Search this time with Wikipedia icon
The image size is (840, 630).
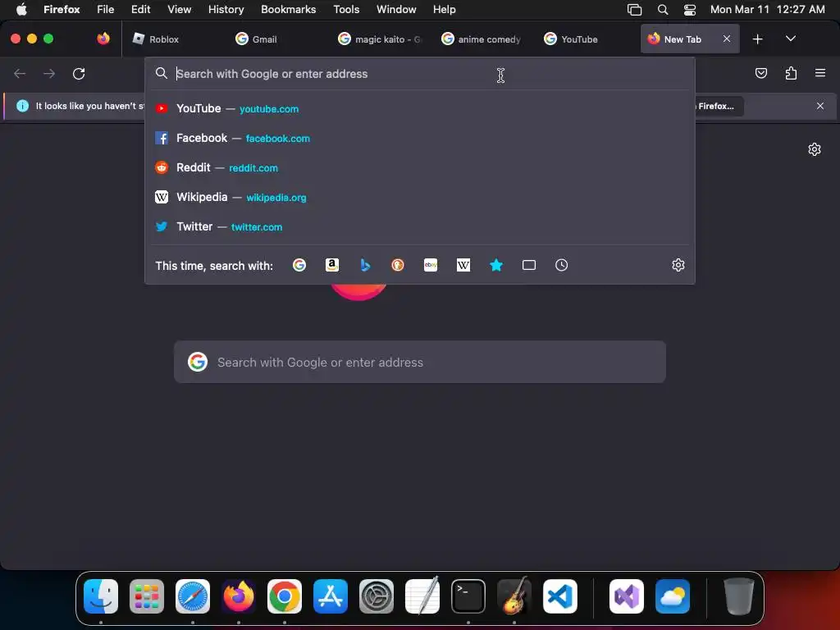[463, 265]
